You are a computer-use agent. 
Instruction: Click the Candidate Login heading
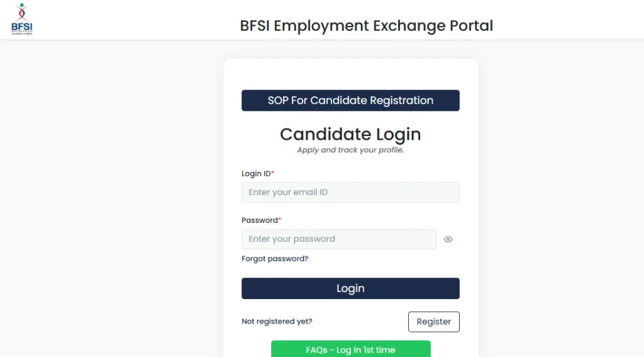point(350,134)
